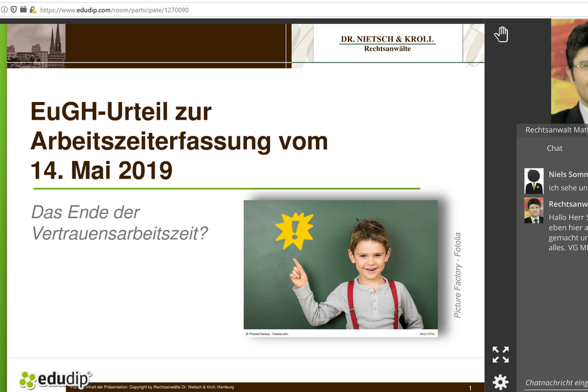Image resolution: width=588 pixels, height=392 pixels.
Task: Open the tracking protection shield icon
Action: (14, 10)
